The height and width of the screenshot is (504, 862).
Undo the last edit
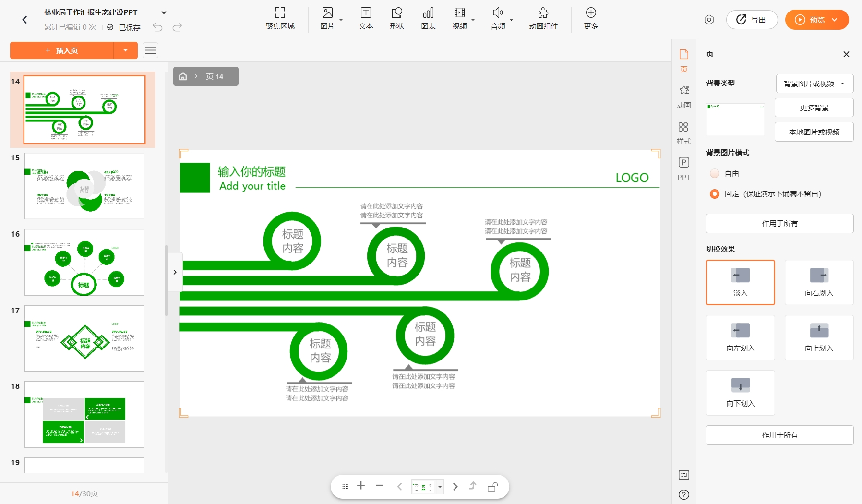coord(157,27)
